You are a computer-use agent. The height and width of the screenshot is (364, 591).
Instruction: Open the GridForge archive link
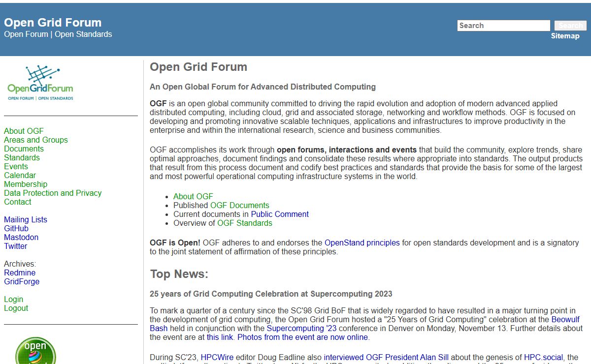point(22,281)
